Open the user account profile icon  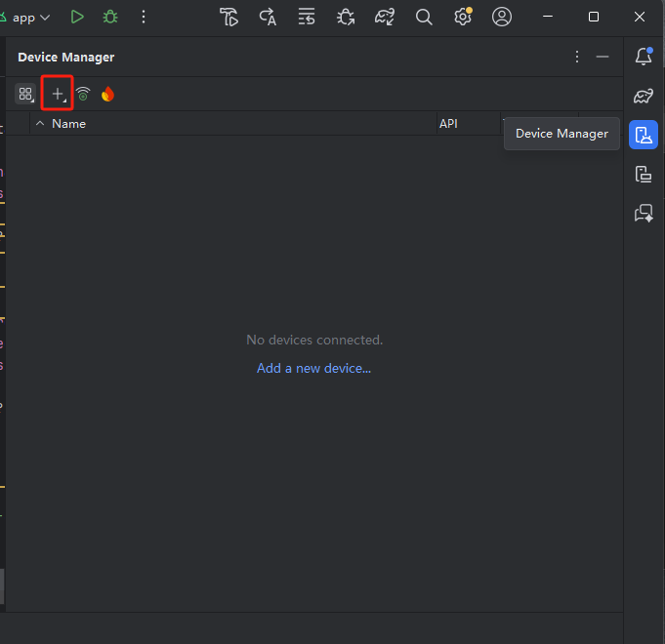pyautogui.click(x=502, y=17)
